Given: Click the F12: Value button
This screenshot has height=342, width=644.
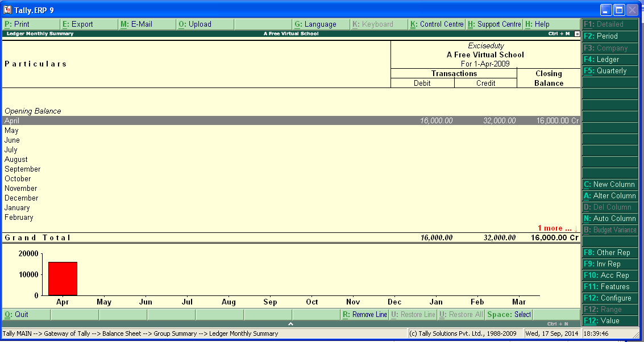Looking at the screenshot, I should coord(610,320).
